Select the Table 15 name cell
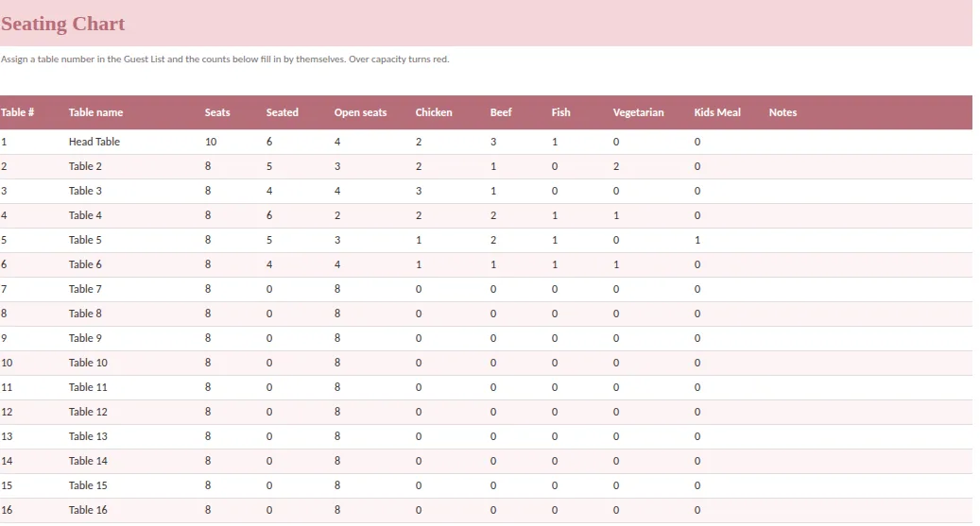This screenshot has width=980, height=526. (88, 485)
